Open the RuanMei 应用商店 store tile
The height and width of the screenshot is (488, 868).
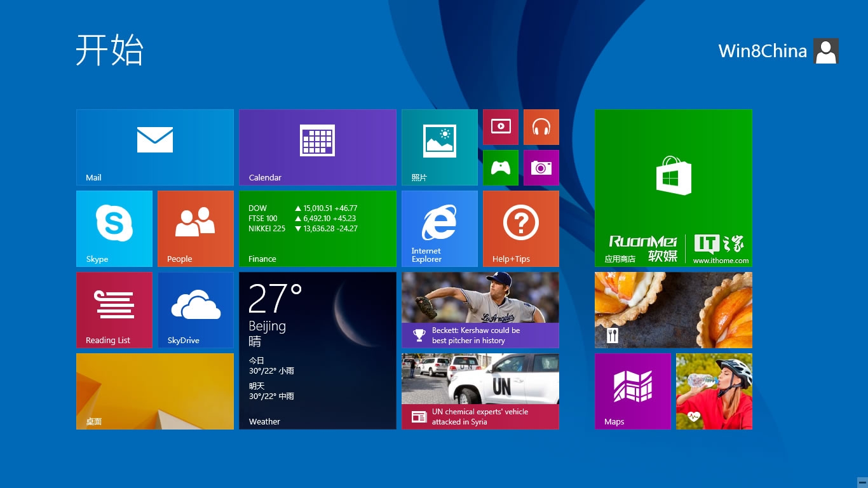click(x=673, y=187)
